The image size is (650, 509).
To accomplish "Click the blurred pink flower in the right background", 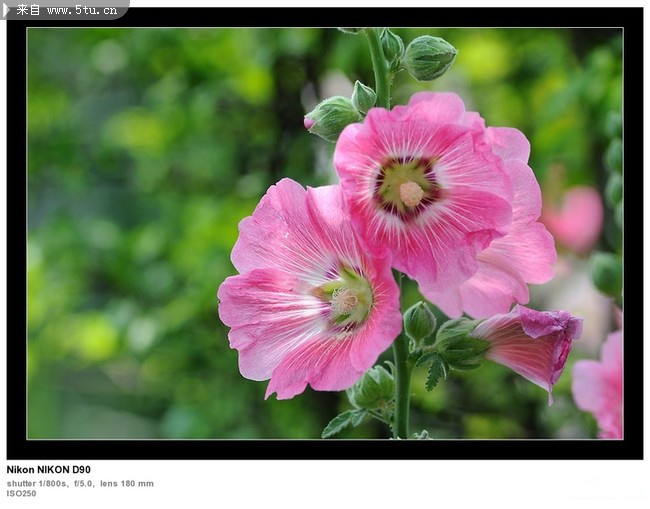I will coord(577,218).
